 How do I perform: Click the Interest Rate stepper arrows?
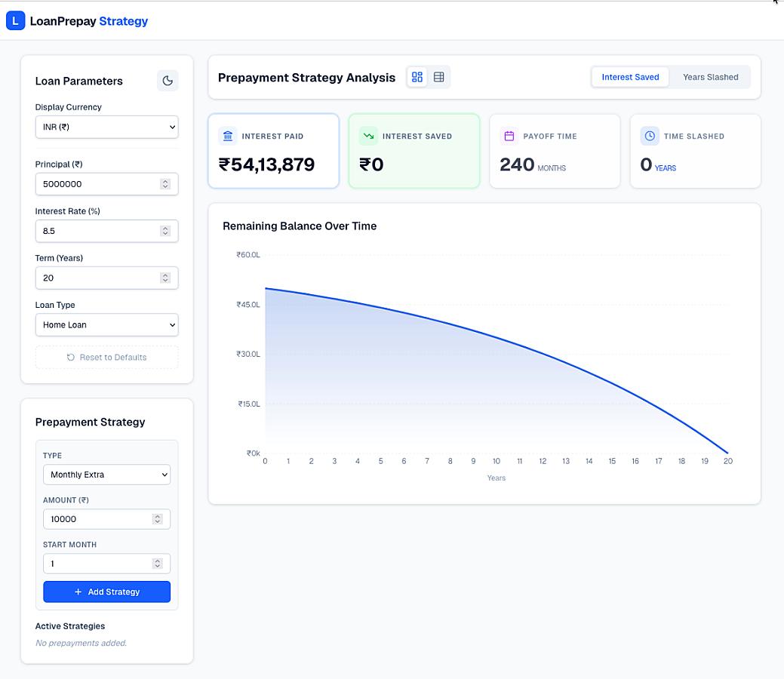165,231
